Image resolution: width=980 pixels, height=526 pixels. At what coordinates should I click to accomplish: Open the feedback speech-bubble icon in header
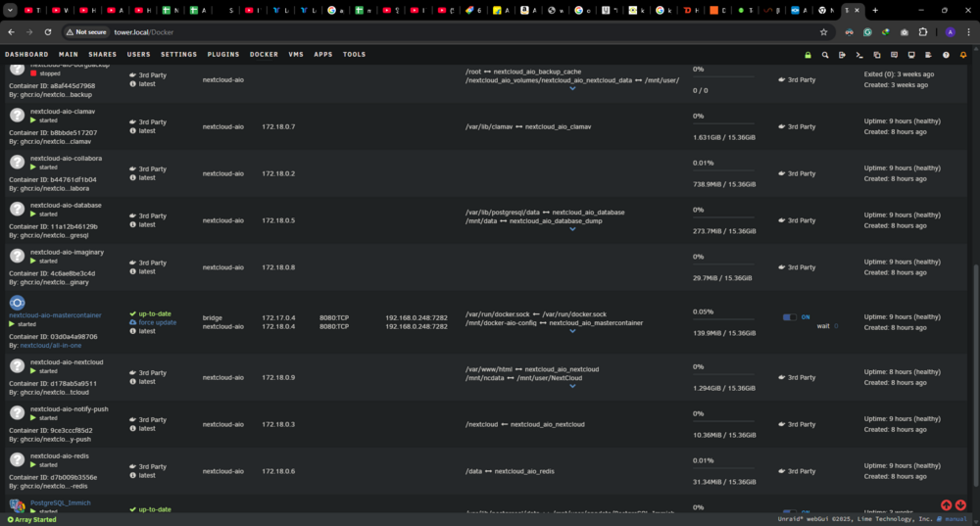894,55
